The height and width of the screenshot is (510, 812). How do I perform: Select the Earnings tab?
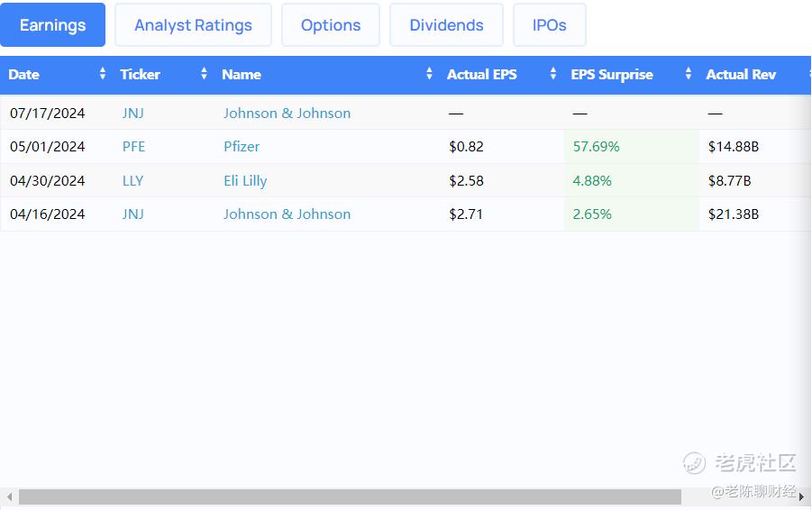[x=52, y=25]
